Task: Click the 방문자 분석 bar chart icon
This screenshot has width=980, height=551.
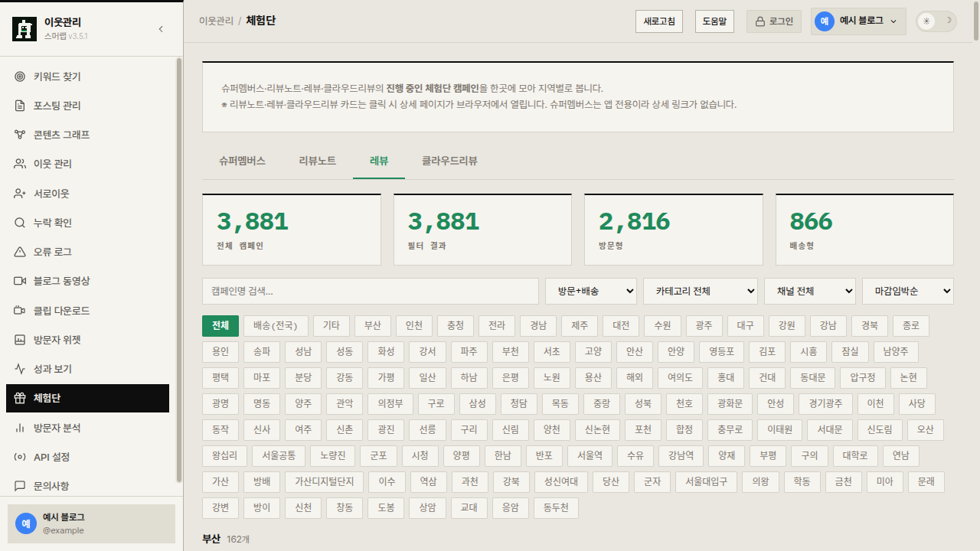Action: [x=20, y=428]
